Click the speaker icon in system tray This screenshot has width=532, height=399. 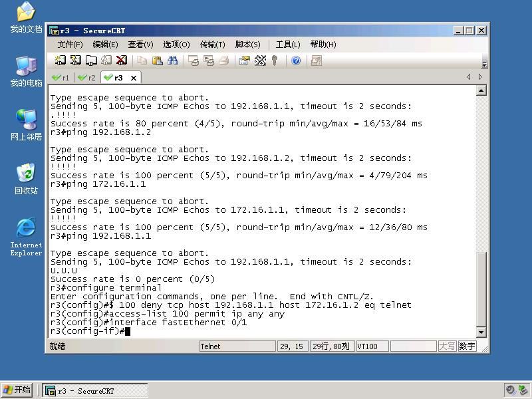point(510,390)
